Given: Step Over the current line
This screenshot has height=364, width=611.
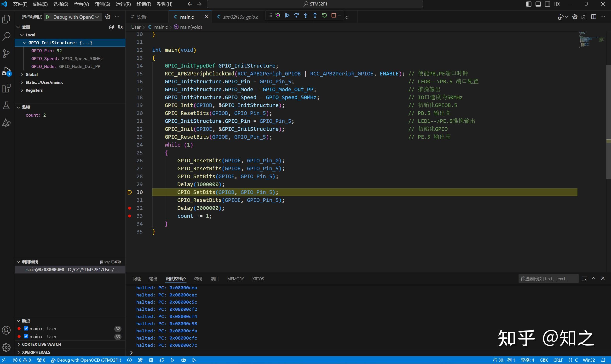Looking at the screenshot, I should tap(296, 15).
